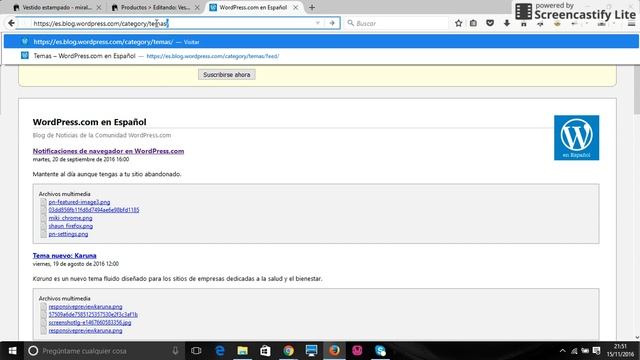Screen dimensions: 640x360
Task: Click the Go arrow in the address bar
Action: 332,23
